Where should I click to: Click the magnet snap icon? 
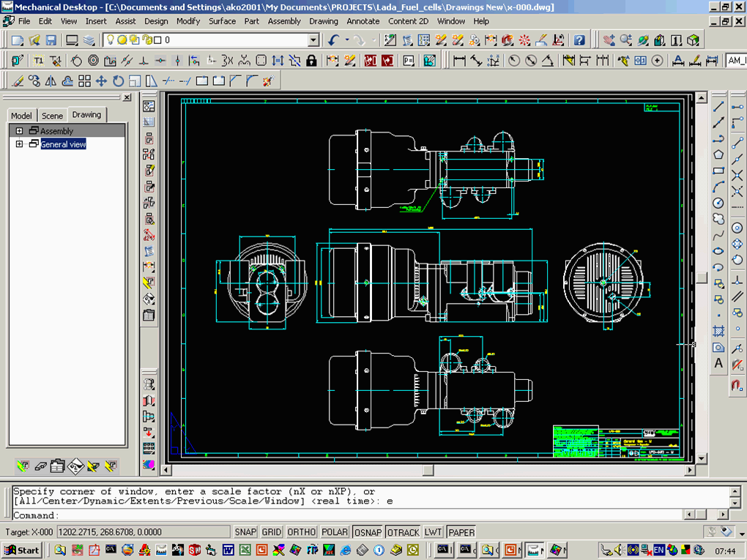coord(737,384)
